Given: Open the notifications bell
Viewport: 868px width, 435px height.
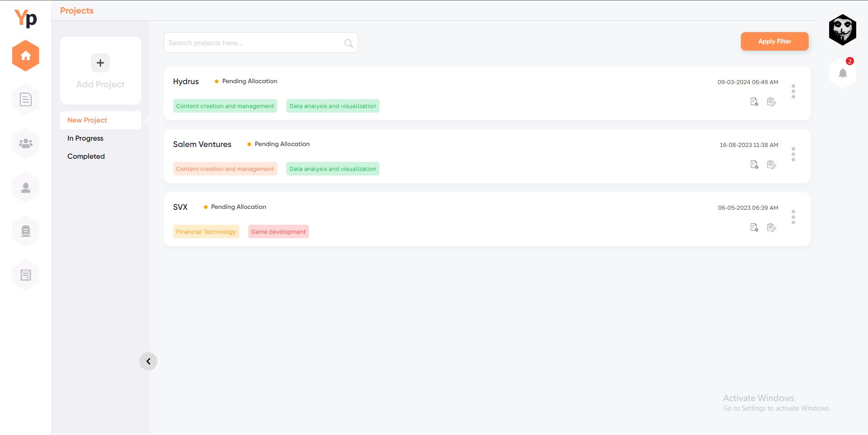Looking at the screenshot, I should pyautogui.click(x=843, y=73).
